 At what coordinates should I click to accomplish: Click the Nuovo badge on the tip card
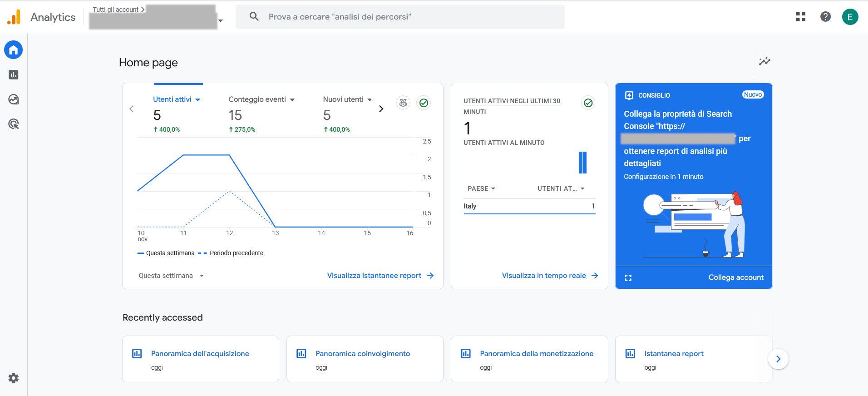coord(753,94)
